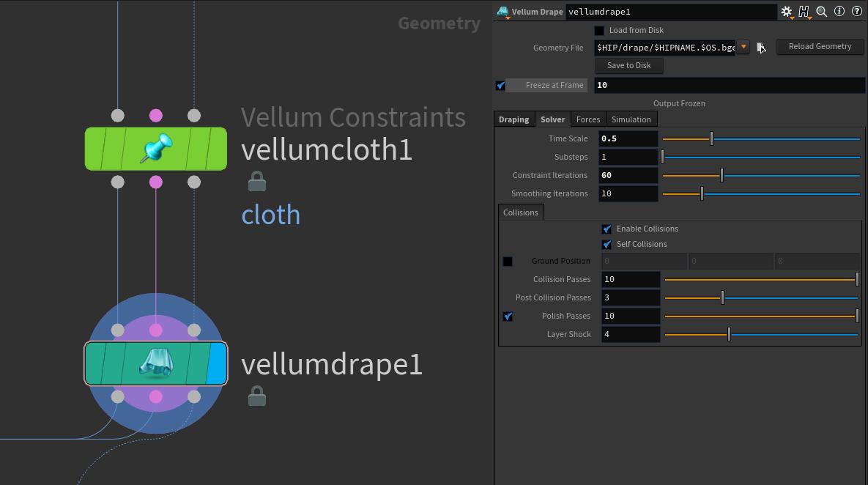The image size is (868, 485).
Task: Click the Smoothing Iterations slider handle
Action: click(x=702, y=193)
